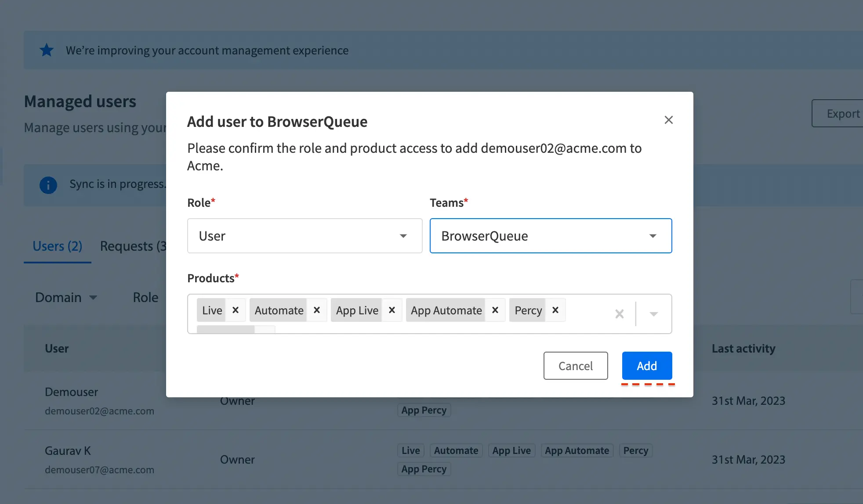This screenshot has width=863, height=504.
Task: Click the sync info icon
Action: (48, 185)
